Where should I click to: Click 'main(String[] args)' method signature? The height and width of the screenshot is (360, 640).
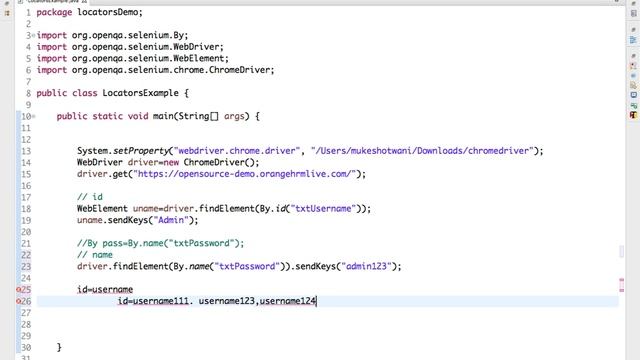point(201,116)
